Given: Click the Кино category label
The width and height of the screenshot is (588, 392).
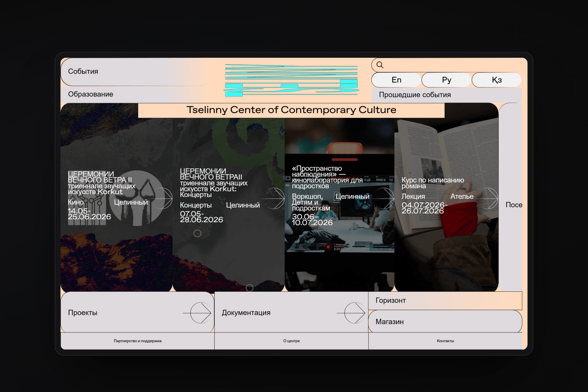Looking at the screenshot, I should [76, 202].
